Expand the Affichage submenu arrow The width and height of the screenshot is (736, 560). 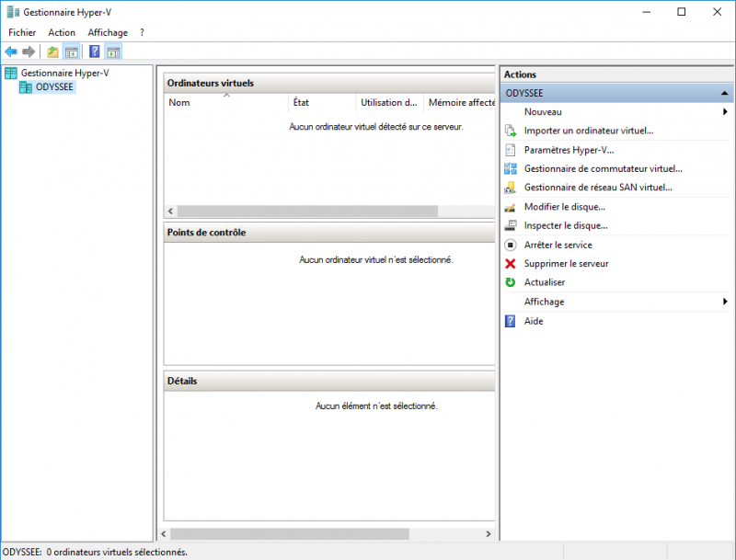coord(725,302)
